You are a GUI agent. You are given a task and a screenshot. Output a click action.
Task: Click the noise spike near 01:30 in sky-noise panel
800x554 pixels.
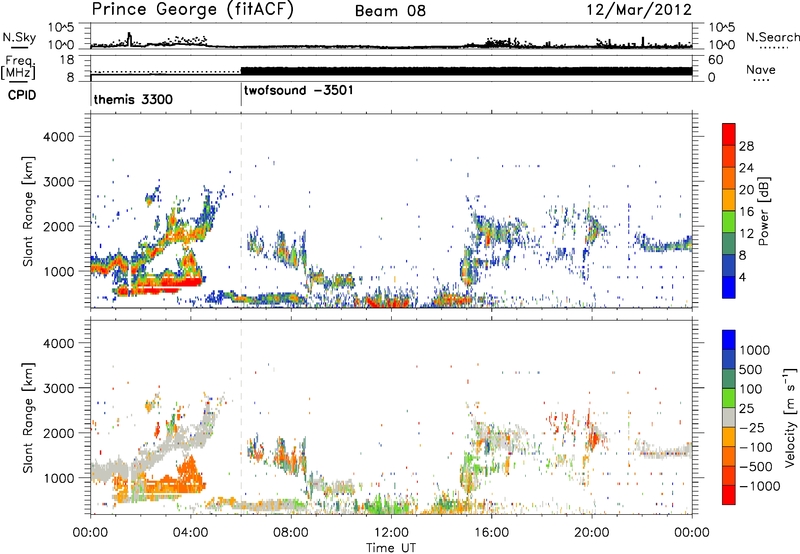pos(130,39)
